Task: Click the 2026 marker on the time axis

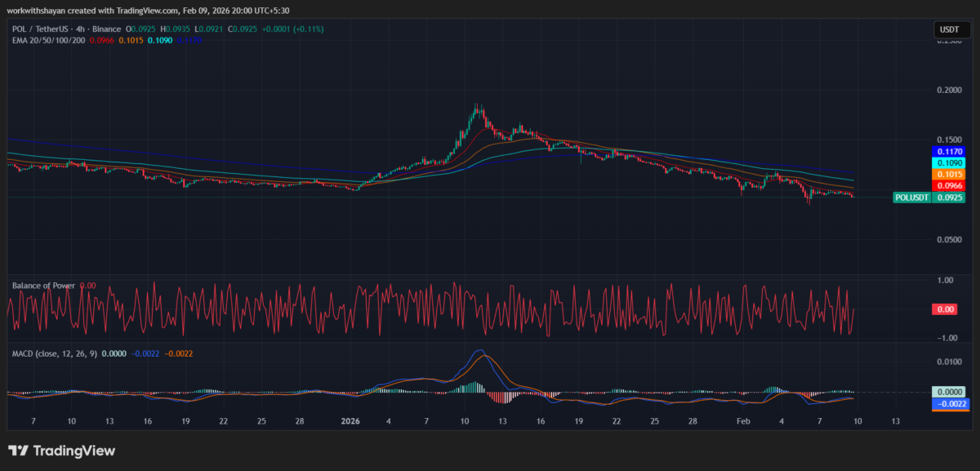Action: click(x=350, y=421)
